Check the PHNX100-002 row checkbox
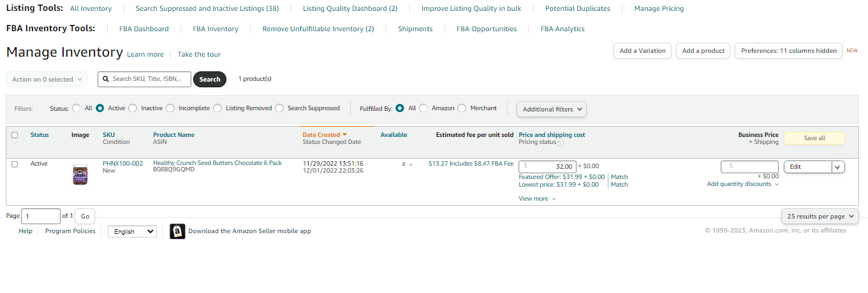Viewport: 868px width, 293px height. (x=15, y=164)
